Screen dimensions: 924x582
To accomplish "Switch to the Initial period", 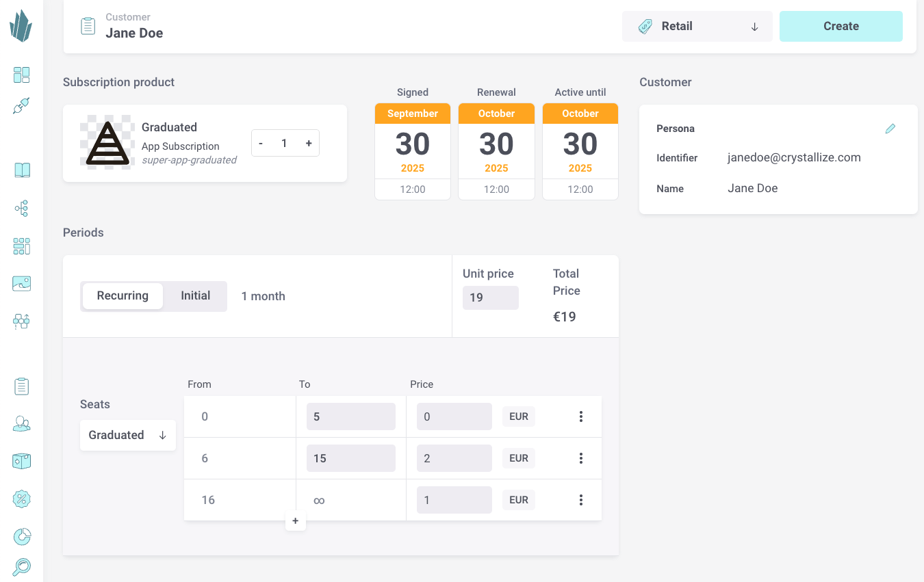I will tap(195, 296).
